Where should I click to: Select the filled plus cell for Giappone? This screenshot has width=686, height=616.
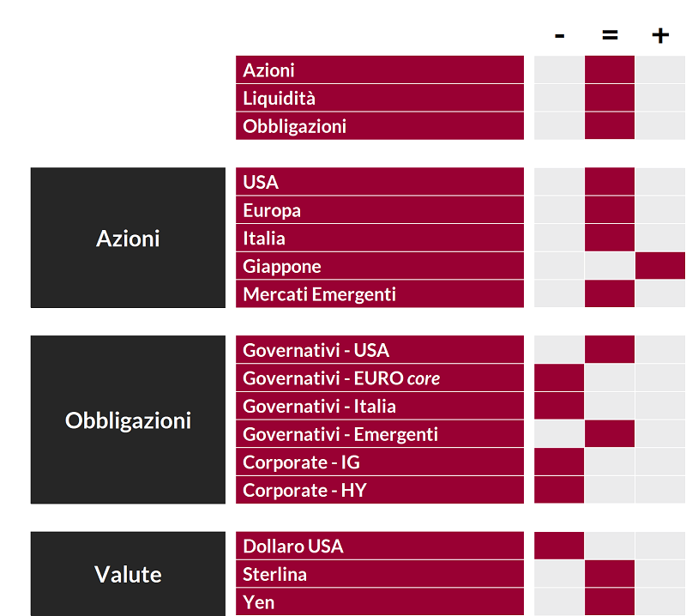pyautogui.click(x=660, y=266)
